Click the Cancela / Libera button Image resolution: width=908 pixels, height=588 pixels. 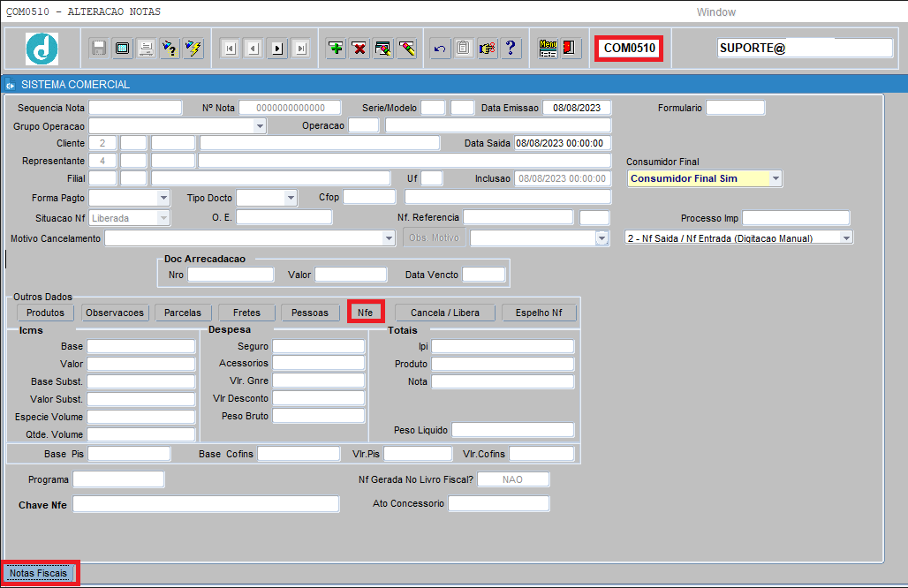pos(445,313)
